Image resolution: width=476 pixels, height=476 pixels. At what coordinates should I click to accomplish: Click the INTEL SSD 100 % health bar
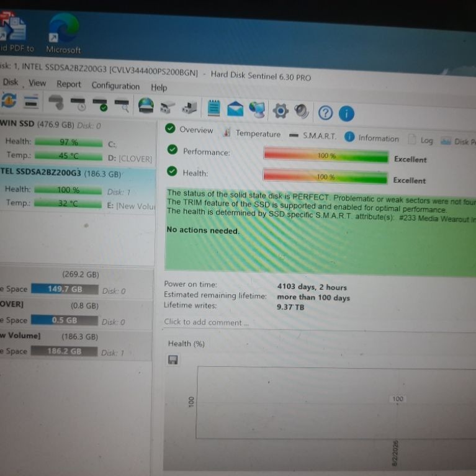(68, 190)
